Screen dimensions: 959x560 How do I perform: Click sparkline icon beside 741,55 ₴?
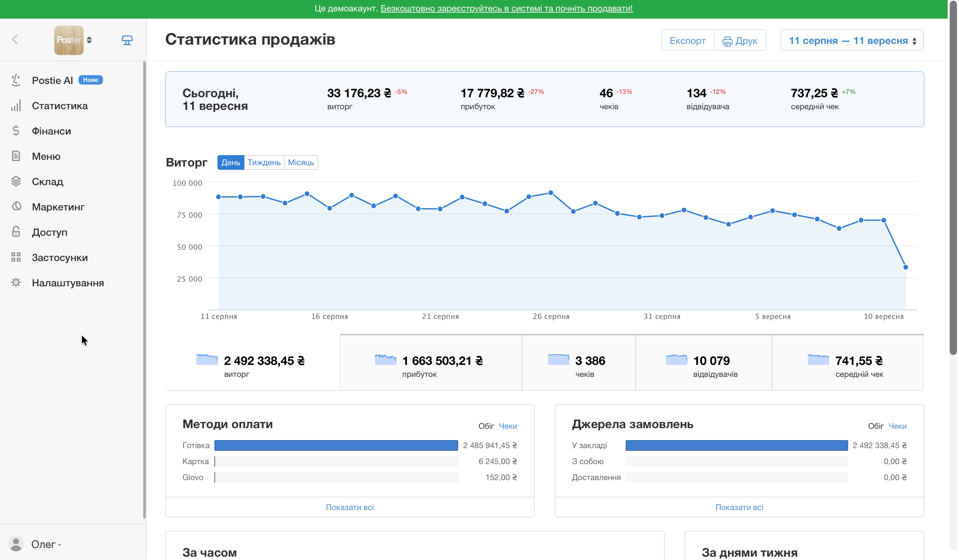pos(818,360)
